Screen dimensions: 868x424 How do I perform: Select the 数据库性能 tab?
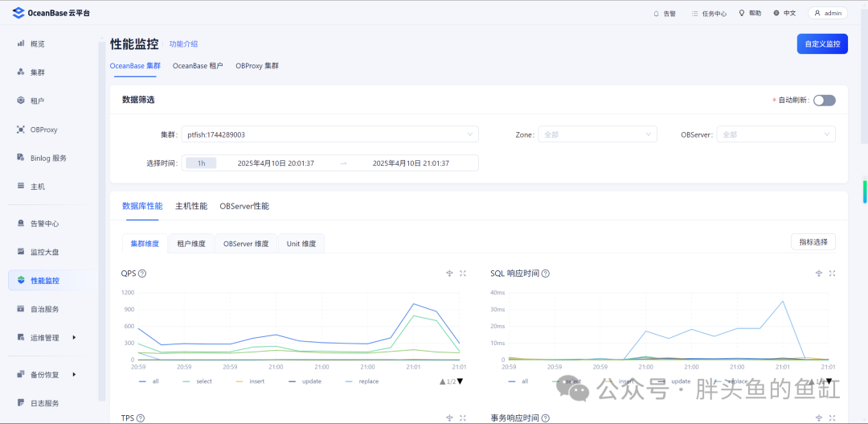point(142,206)
